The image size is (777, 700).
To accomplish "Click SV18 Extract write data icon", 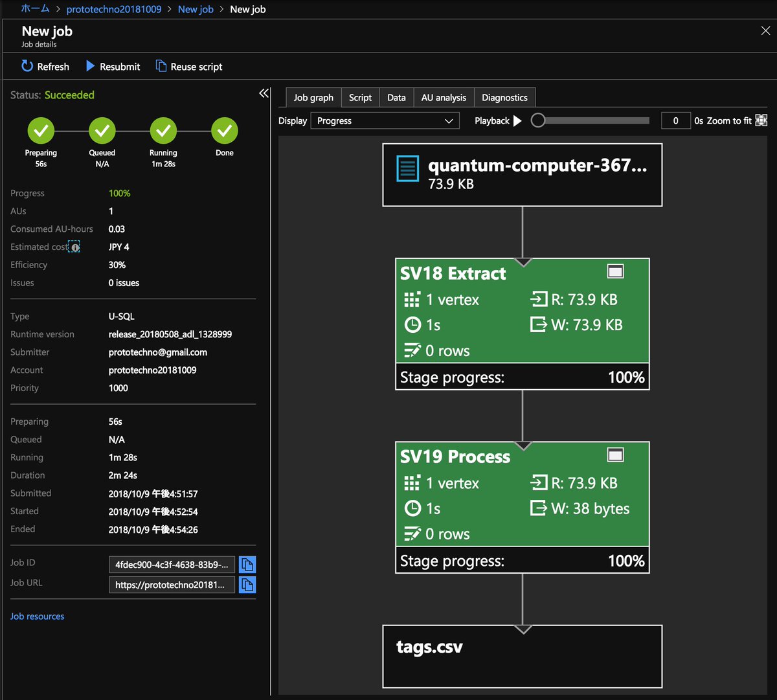I will pyautogui.click(x=538, y=324).
